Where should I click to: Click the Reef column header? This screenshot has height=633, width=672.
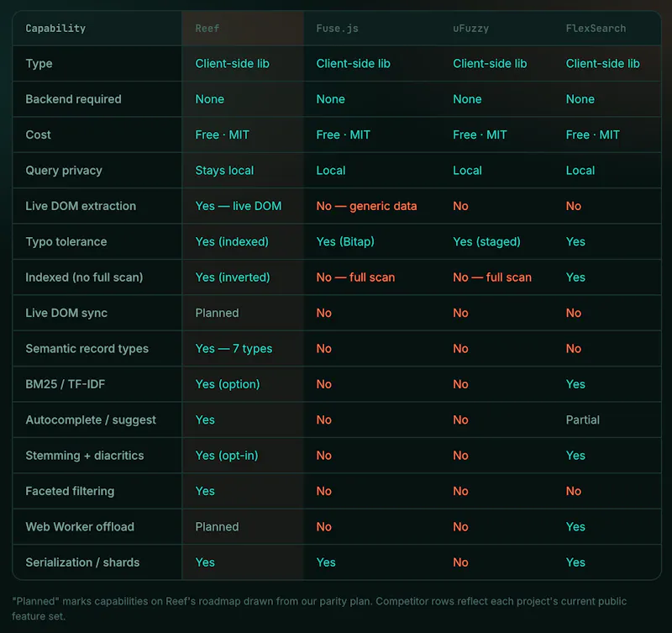207,29
